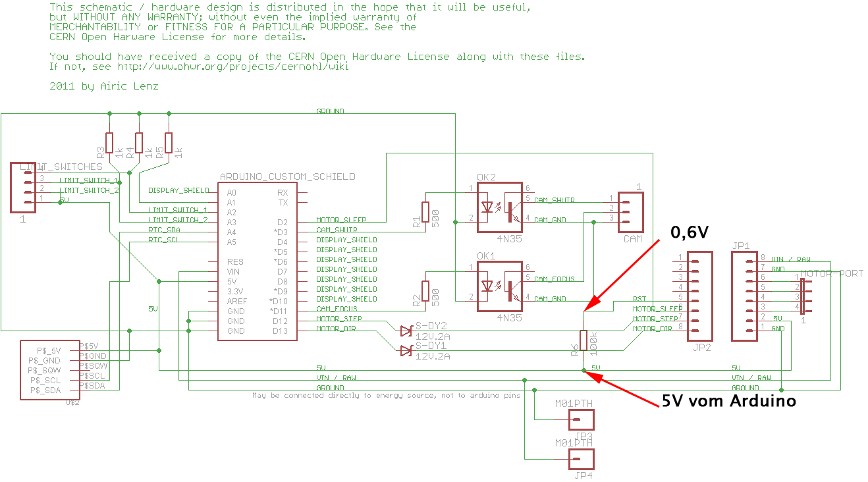Select the R1 500 ohm resistor
The image size is (868, 482).
coord(425,212)
